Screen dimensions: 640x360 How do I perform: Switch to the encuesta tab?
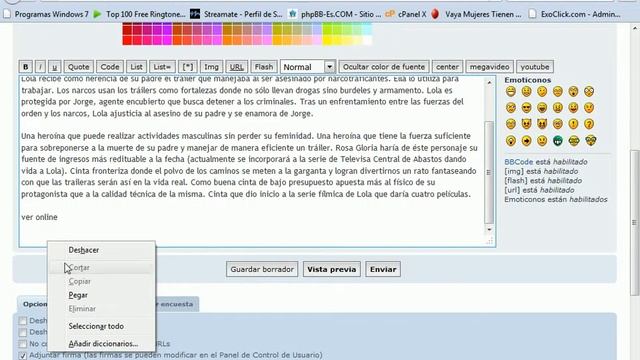click(176, 304)
